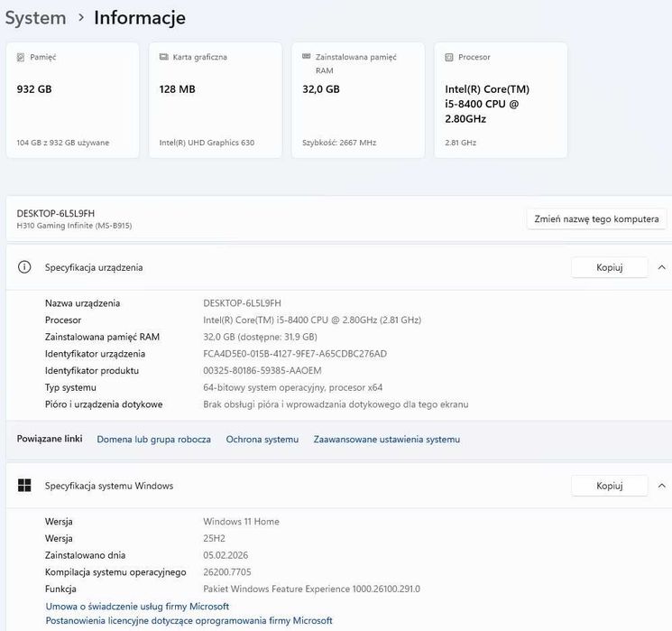Open the Zainstalowana pamięć RAM 32,0 GB card
This screenshot has height=631, width=672.
pyautogui.click(x=358, y=100)
